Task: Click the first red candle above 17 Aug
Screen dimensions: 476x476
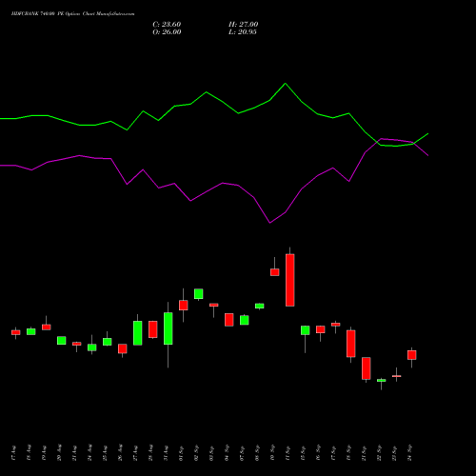Action: click(16, 332)
